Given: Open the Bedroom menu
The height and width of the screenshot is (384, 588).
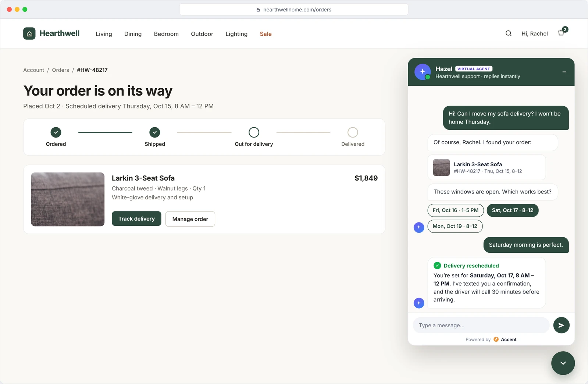Looking at the screenshot, I should 166,34.
